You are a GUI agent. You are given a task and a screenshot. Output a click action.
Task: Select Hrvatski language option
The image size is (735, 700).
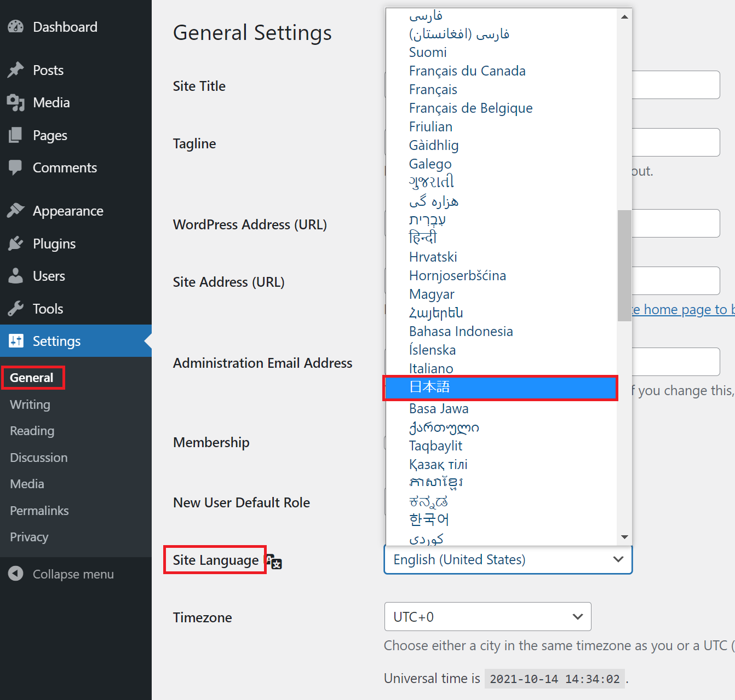(x=501, y=257)
